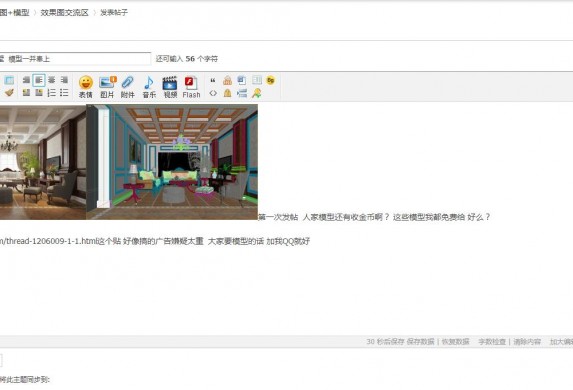This screenshot has height=390, width=573.
Task: Insert music with the 音乐 icon
Action: click(149, 87)
